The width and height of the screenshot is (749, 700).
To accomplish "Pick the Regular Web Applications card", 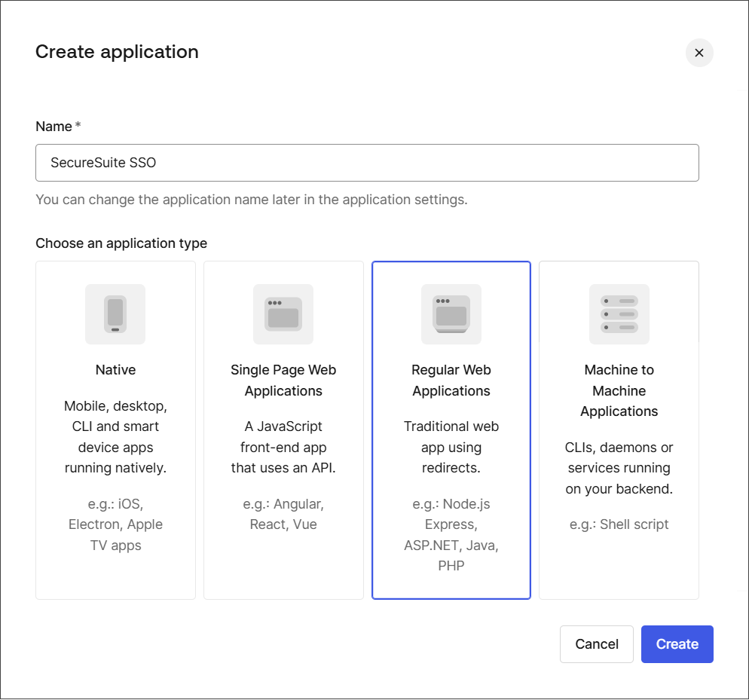I will [x=451, y=430].
